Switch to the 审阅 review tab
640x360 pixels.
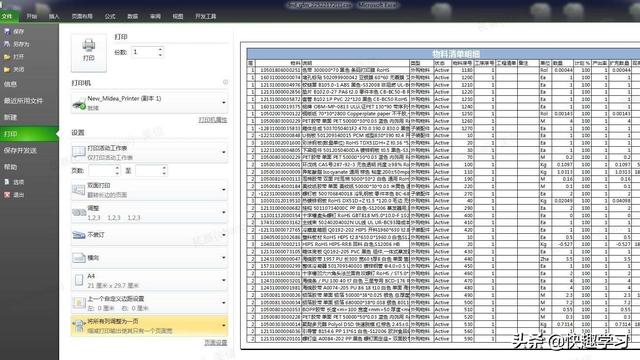click(x=155, y=16)
